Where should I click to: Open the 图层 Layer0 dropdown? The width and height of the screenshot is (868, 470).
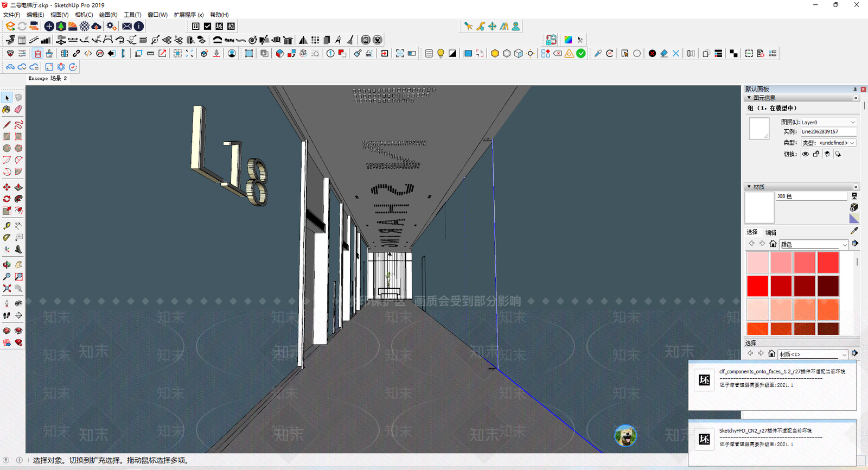tap(828, 122)
